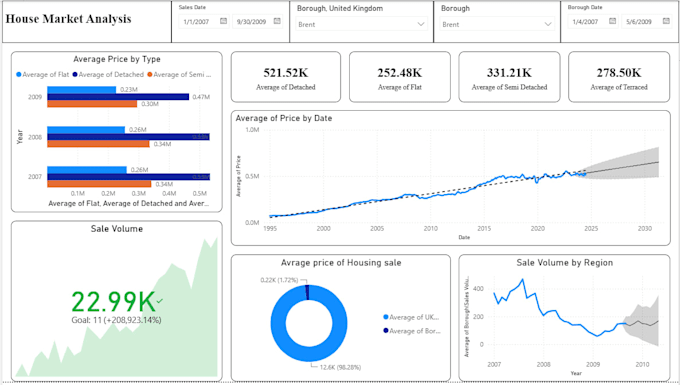Click the 0.22K (1.72%) donut label
This screenshot has width=680, height=385.
click(x=279, y=280)
